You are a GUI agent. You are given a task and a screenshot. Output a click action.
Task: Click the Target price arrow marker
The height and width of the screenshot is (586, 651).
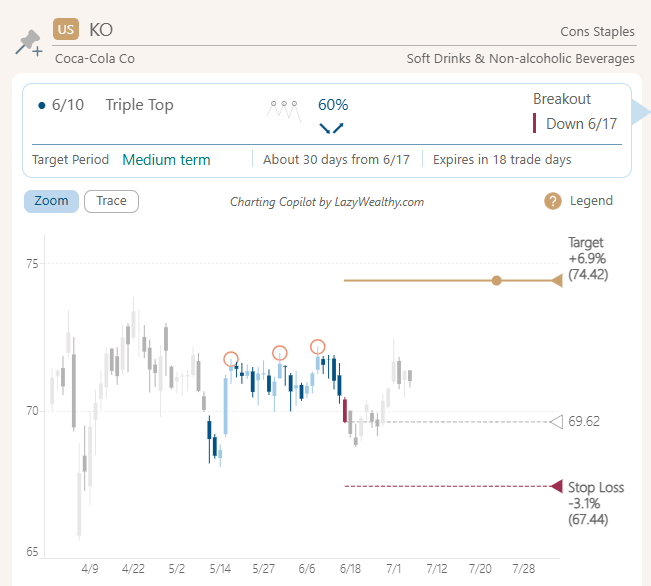coord(557,280)
